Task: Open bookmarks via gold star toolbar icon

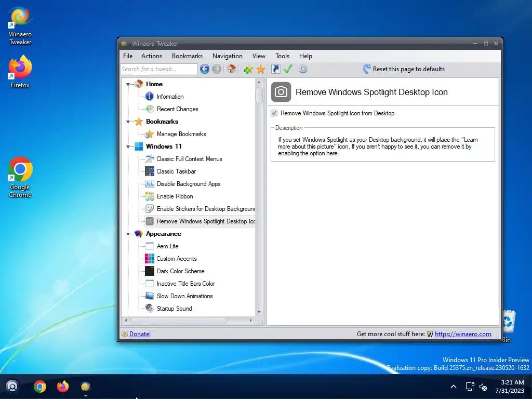Action: (261, 69)
